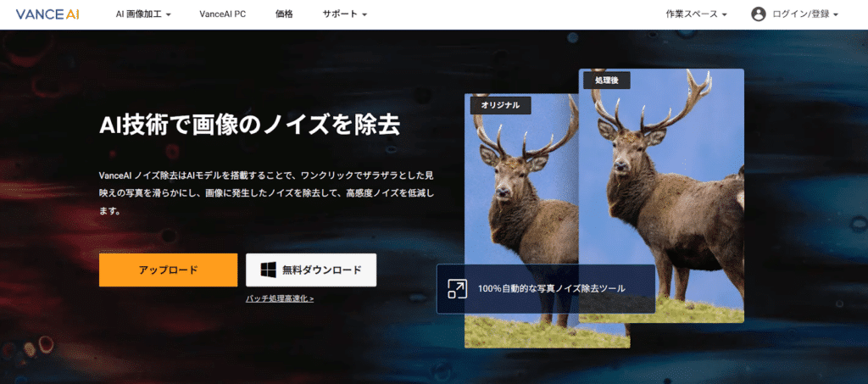
Task: Click the オリジナル label tag
Action: 500,105
